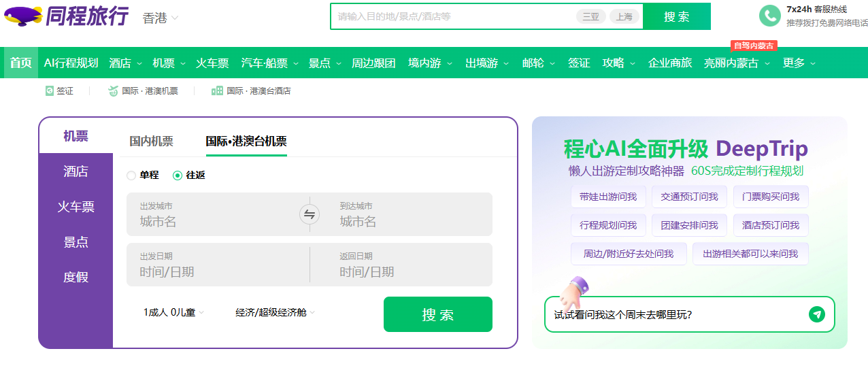Viewport: 868px width, 366px height.
Task: Swap departure and arrival cities icon
Action: click(x=310, y=214)
